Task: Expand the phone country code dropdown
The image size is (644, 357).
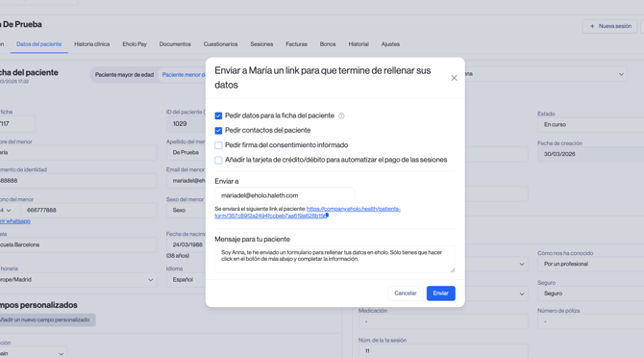Action: (9, 210)
